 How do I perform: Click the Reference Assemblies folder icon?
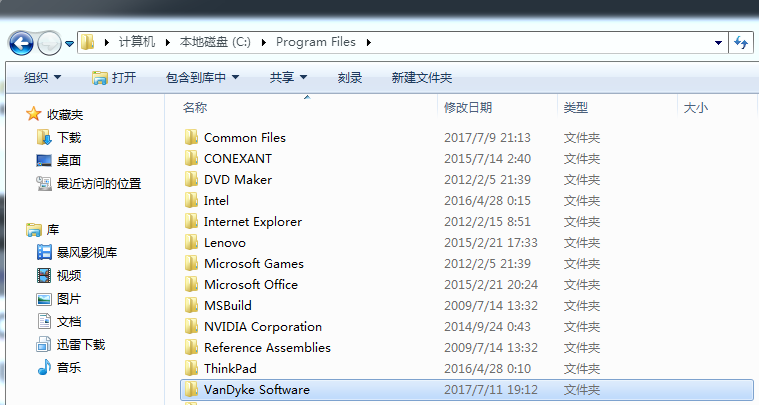[x=191, y=347]
